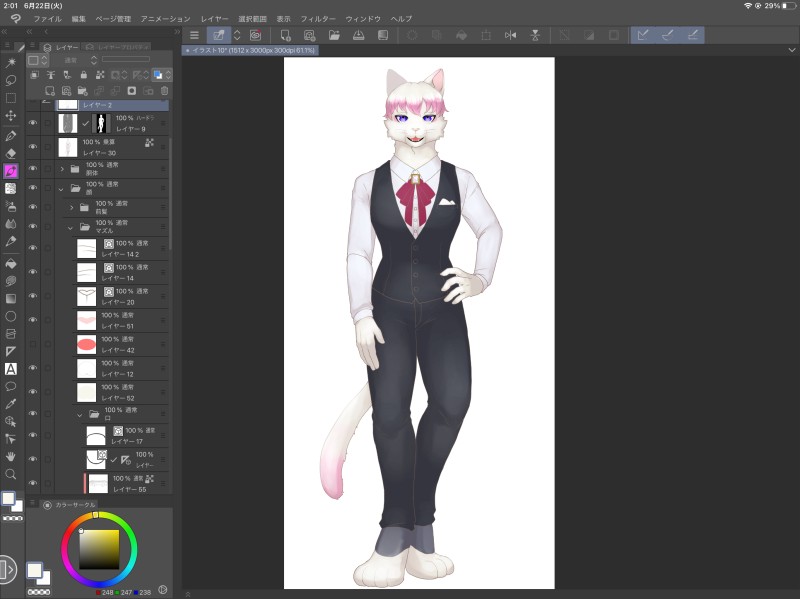Click lock layer padlock icon
This screenshot has width=800, height=599.
coord(84,75)
